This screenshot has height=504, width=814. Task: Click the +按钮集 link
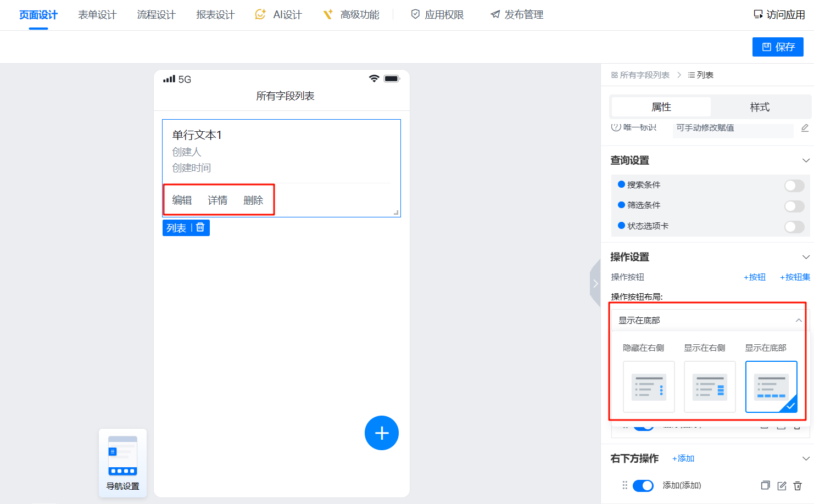click(795, 277)
